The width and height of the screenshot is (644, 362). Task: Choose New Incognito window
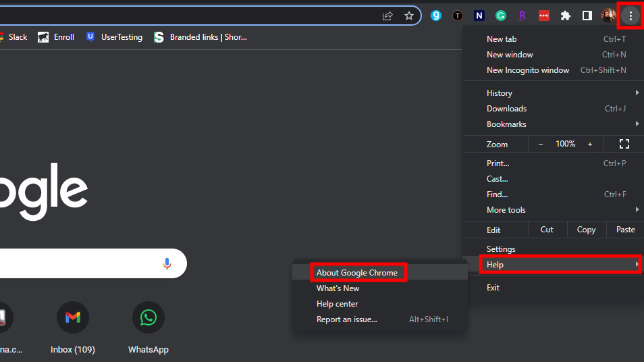tap(528, 70)
